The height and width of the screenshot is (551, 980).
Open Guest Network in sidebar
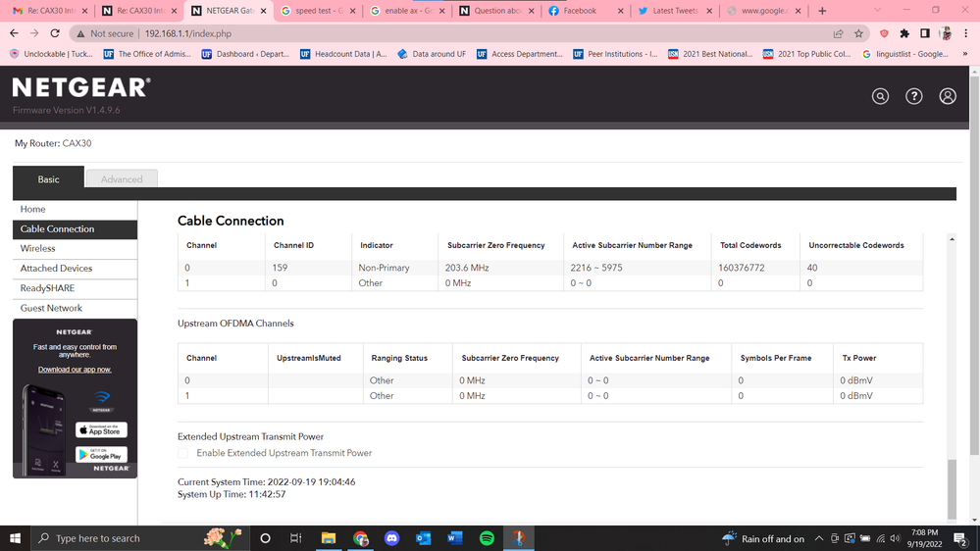(51, 308)
